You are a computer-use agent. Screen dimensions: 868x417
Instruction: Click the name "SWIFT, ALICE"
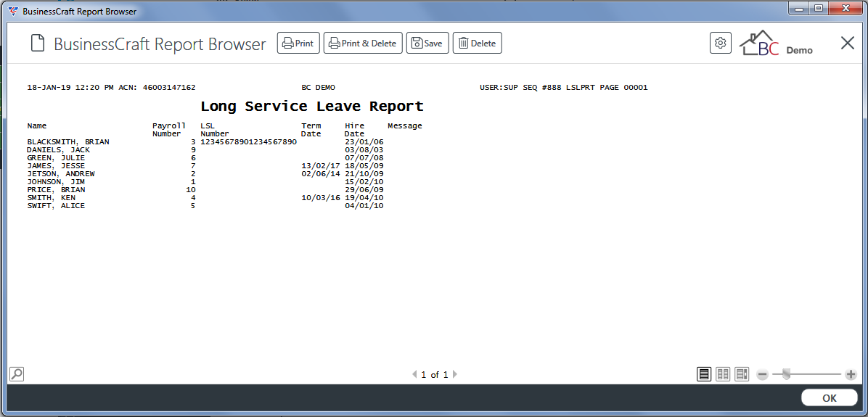56,206
